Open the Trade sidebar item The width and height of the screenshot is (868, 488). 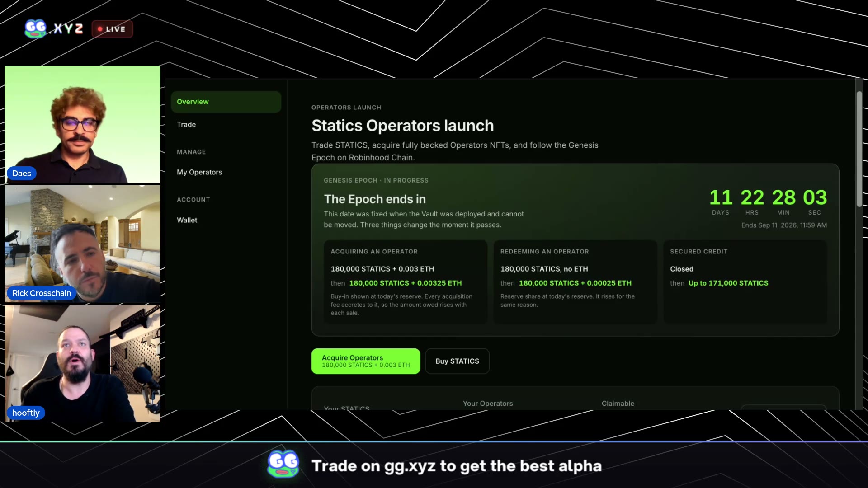186,124
